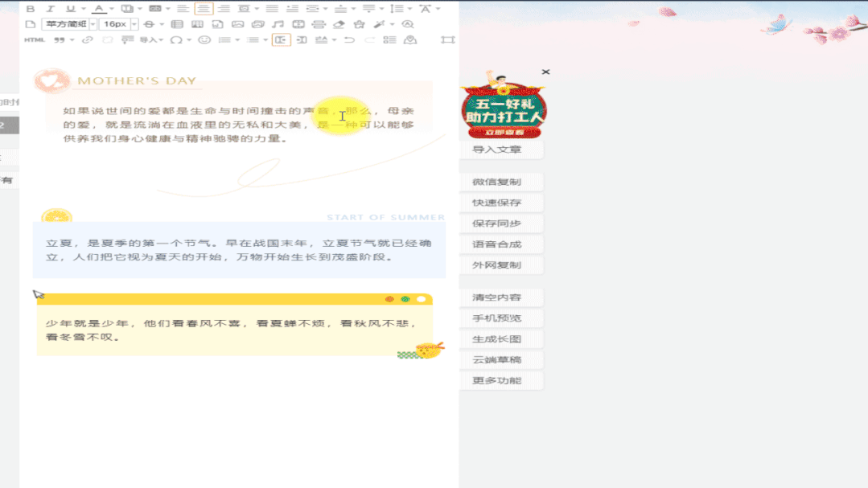Viewport: 868px width, 488px height.
Task: Insert multiple images gallery
Action: 258,24
